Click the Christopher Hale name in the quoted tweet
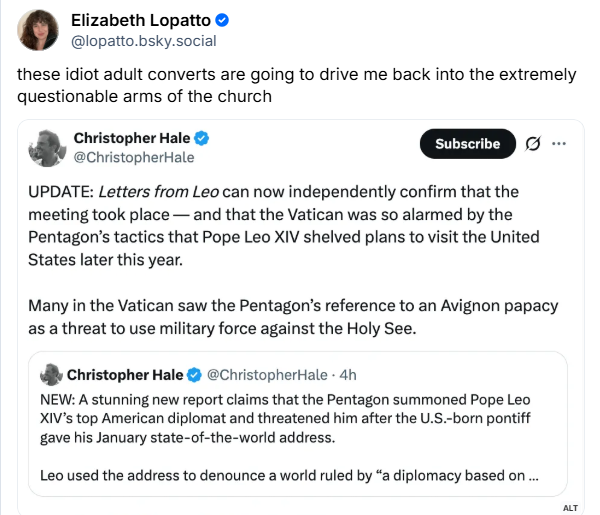 coord(125,375)
